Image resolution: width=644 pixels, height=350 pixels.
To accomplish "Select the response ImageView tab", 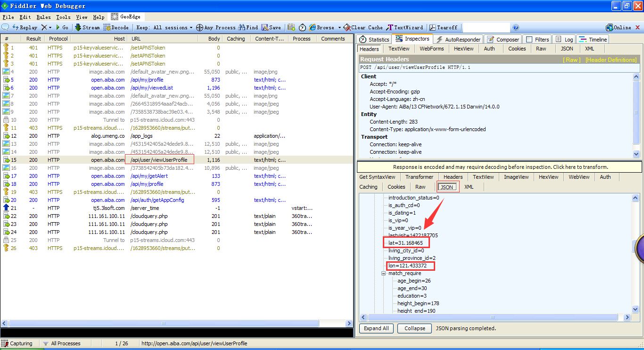I will point(516,177).
